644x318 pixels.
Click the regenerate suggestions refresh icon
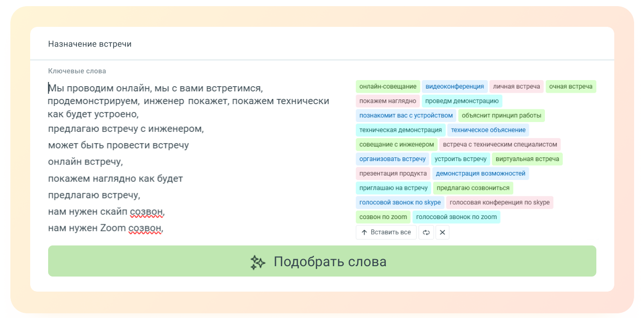426,232
